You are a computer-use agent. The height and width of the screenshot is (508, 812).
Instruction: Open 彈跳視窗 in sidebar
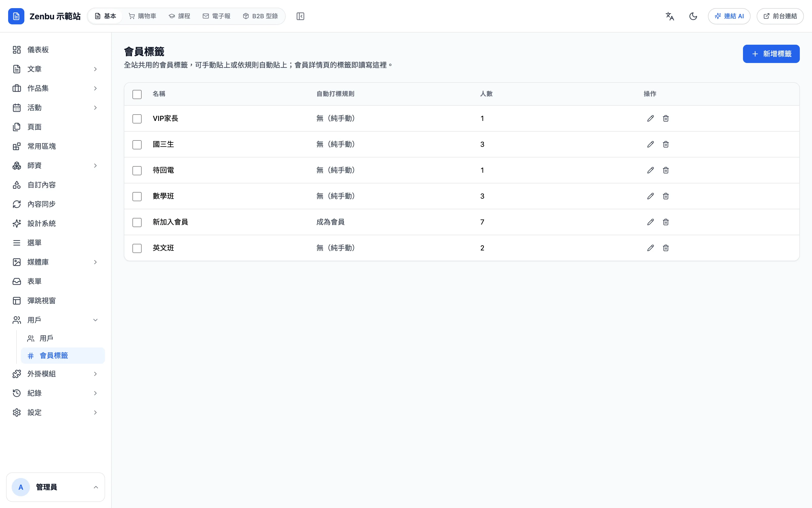coord(56,301)
